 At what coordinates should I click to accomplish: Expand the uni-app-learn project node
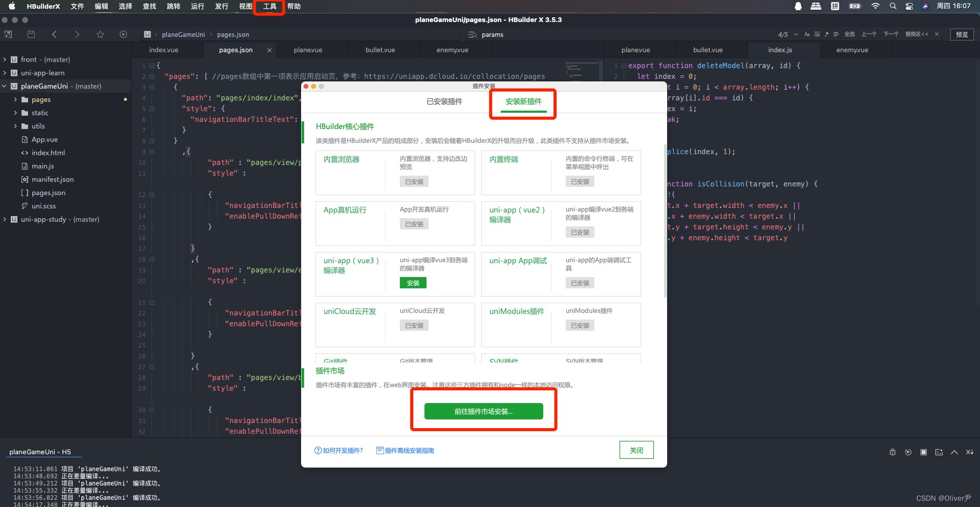(5, 73)
